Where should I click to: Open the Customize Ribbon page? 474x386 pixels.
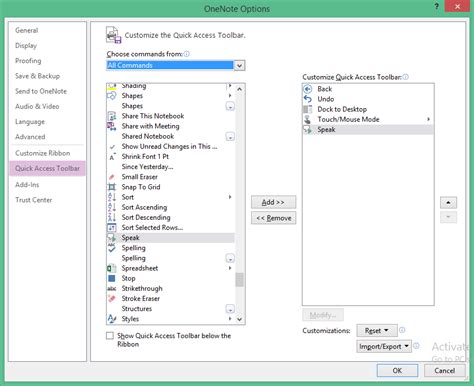coord(42,153)
